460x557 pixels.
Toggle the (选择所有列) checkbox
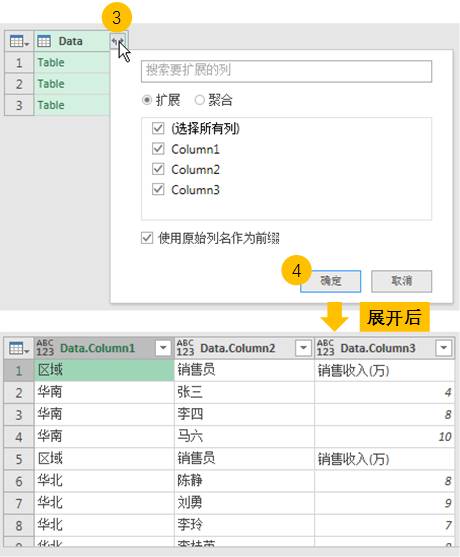pyautogui.click(x=158, y=128)
